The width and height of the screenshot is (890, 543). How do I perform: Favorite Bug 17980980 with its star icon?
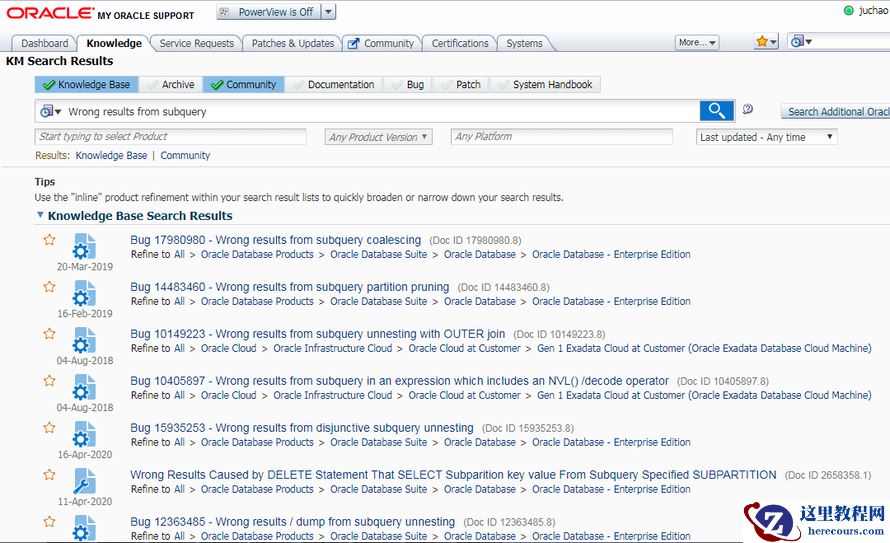click(49, 239)
